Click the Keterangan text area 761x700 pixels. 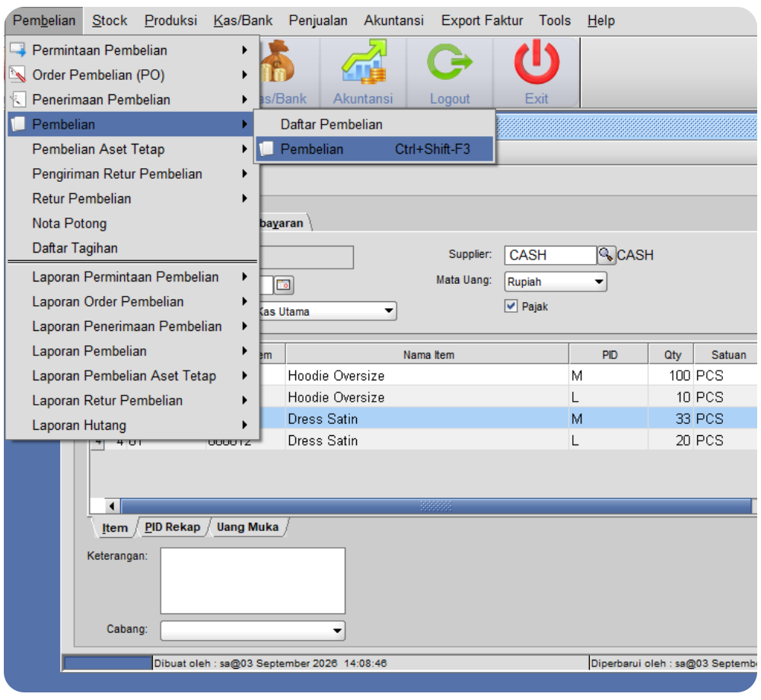pos(253,581)
